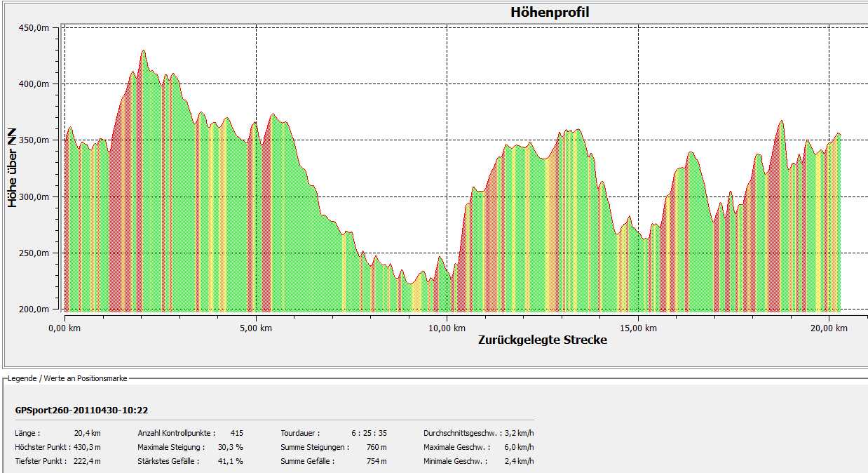The image size is (868, 473).
Task: Click the Höchster Punkt value 430,3 m
Action: click(87, 447)
